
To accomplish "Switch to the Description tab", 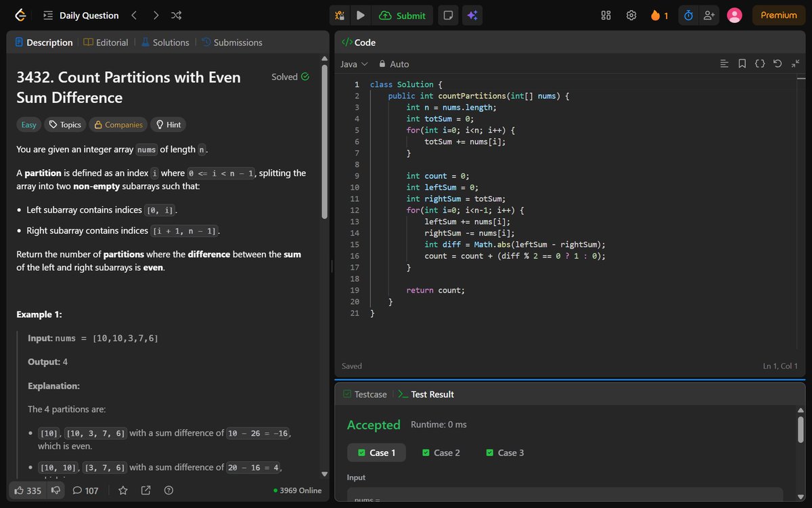I will click(x=44, y=42).
